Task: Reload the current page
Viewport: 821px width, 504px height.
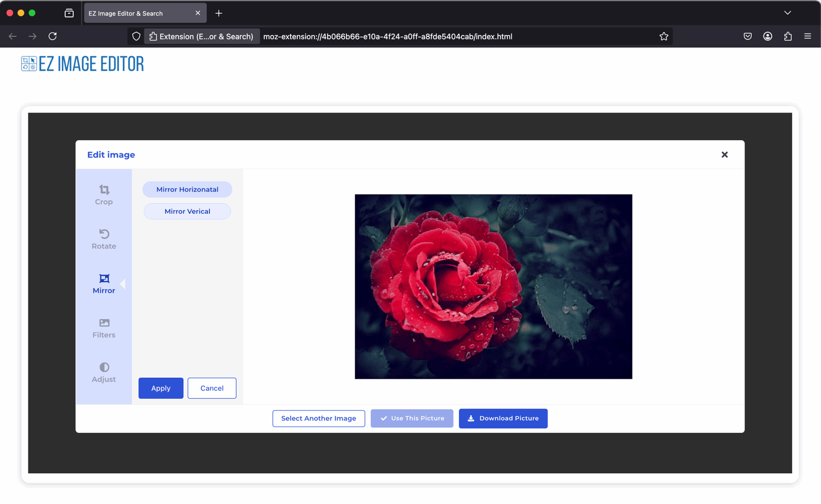Action: click(52, 36)
